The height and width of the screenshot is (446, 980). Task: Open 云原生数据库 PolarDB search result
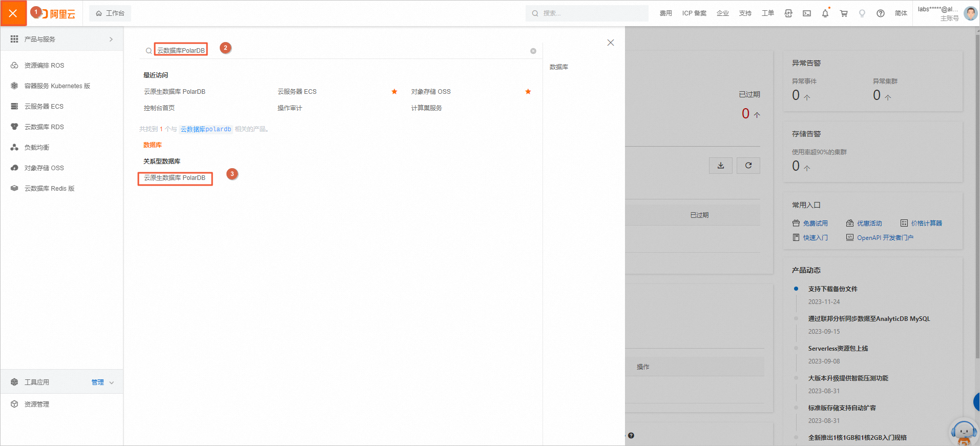tap(175, 178)
